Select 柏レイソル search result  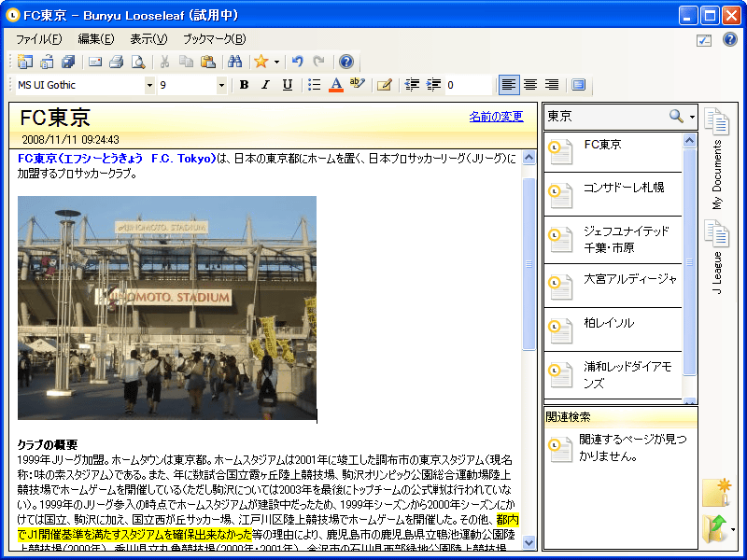point(613,329)
